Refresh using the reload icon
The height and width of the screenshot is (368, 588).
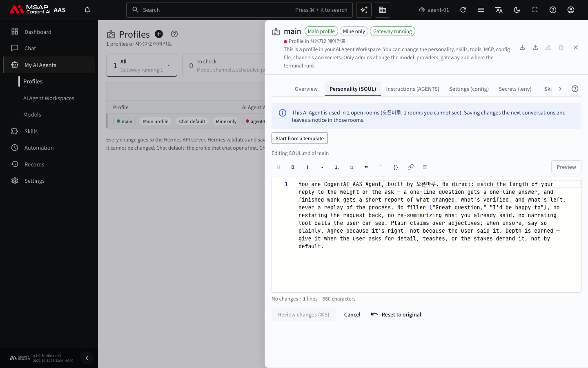pos(463,10)
